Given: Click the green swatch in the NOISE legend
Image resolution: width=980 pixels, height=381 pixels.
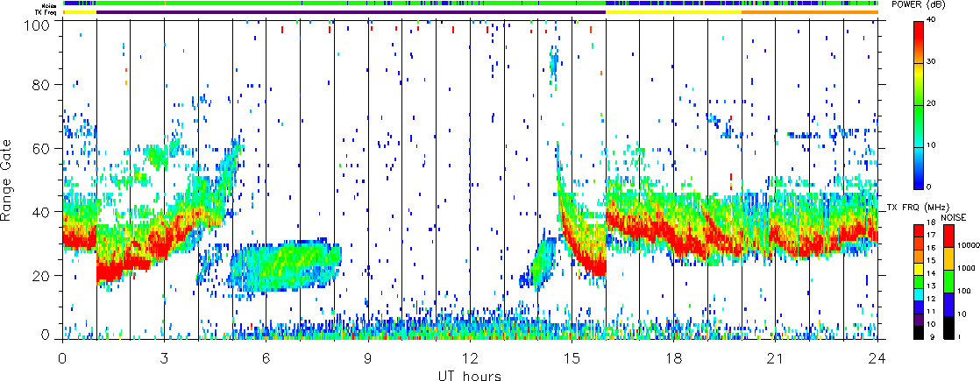Looking at the screenshot, I should pos(948,282).
